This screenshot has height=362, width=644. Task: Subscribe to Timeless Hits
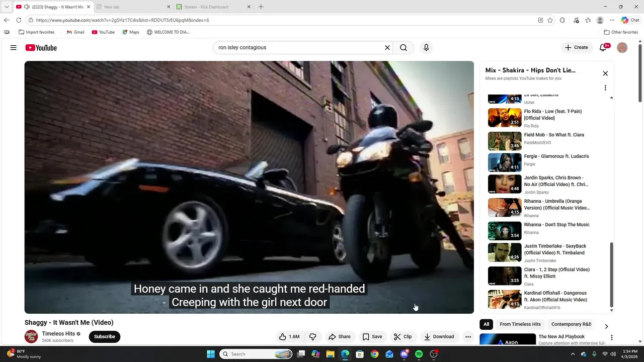(105, 337)
